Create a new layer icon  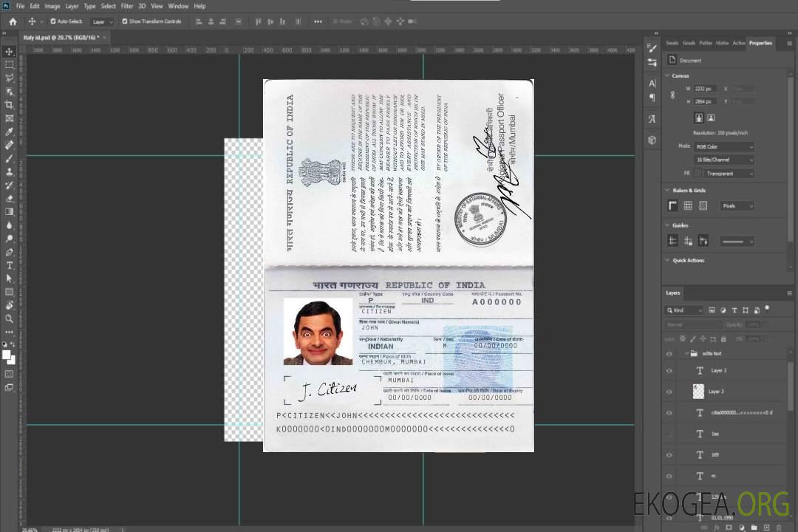766,528
